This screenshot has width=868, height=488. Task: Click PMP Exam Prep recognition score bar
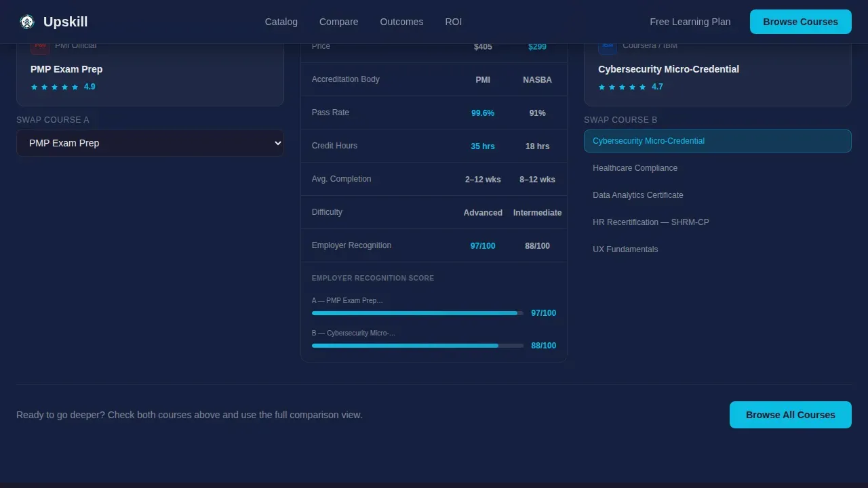tap(418, 313)
